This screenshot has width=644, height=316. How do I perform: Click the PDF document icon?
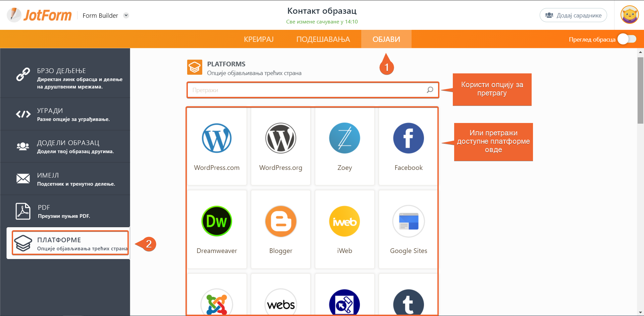coord(23,211)
